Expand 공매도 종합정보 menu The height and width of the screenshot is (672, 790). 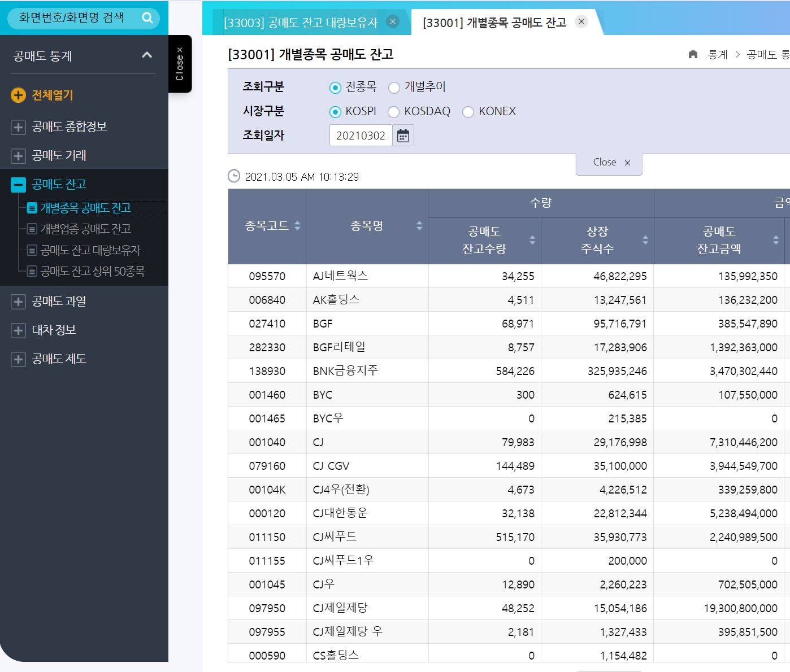tap(18, 127)
